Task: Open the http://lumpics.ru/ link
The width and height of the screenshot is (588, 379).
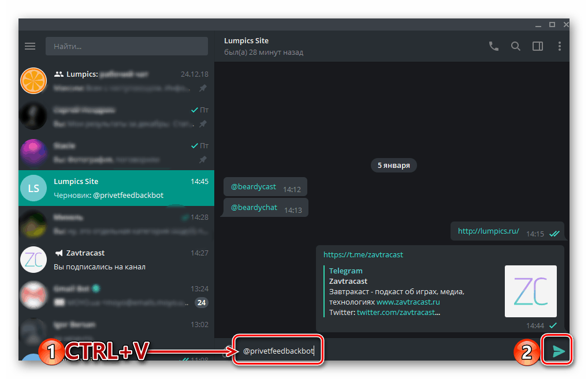Action: [x=488, y=231]
